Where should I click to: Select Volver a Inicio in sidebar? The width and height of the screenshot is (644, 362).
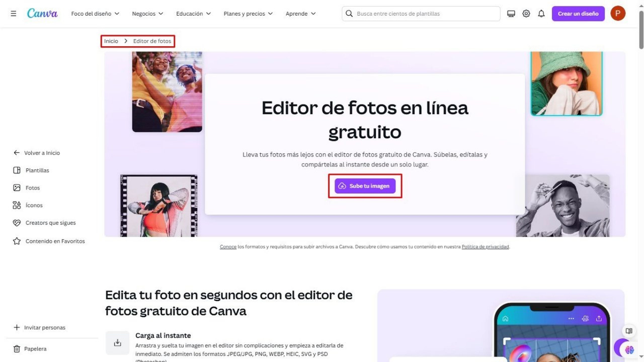(42, 153)
